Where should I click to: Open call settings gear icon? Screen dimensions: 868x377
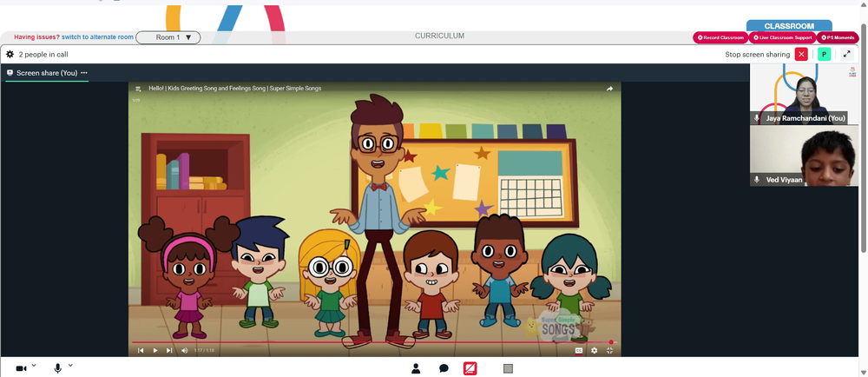[10, 54]
